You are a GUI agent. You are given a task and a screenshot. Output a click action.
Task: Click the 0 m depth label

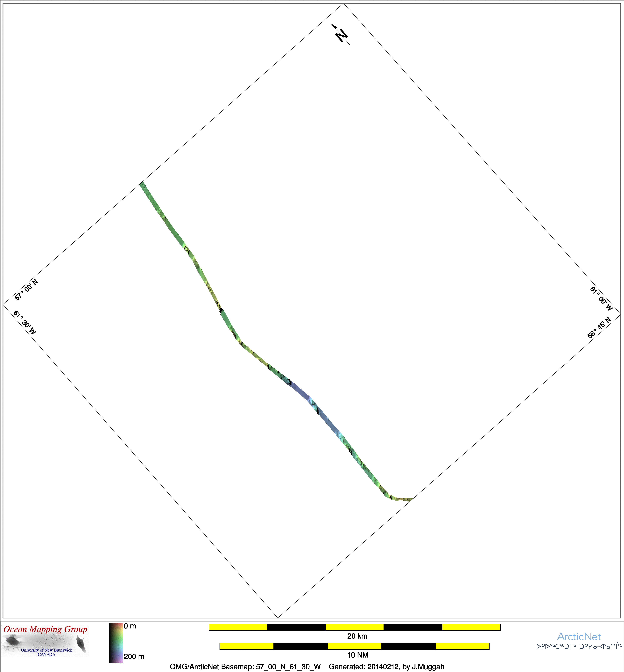point(130,626)
